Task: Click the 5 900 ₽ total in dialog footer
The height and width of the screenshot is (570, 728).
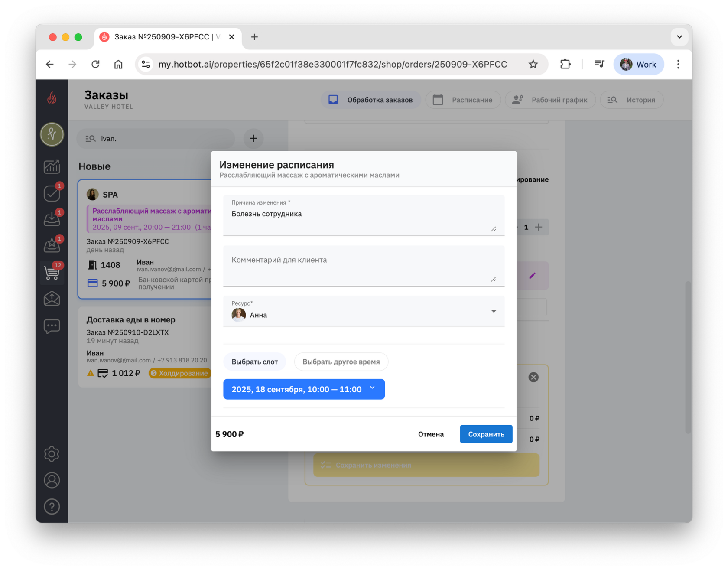Action: [230, 434]
